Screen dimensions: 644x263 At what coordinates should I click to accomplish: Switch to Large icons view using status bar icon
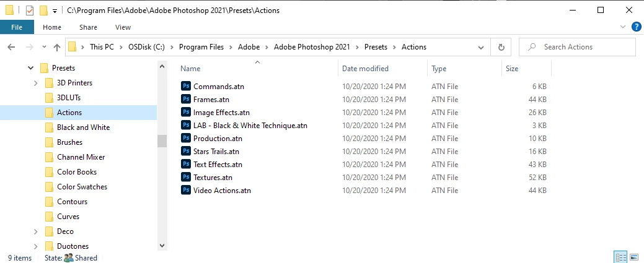634,257
